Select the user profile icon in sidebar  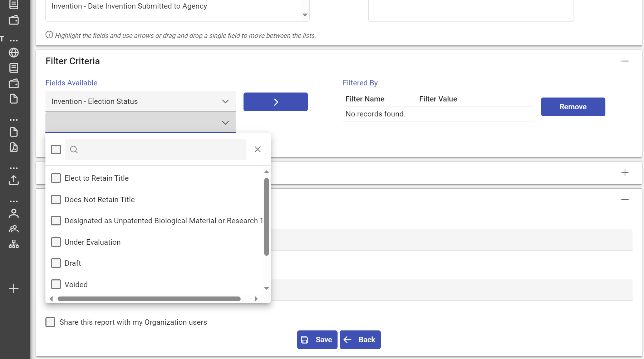(x=14, y=213)
